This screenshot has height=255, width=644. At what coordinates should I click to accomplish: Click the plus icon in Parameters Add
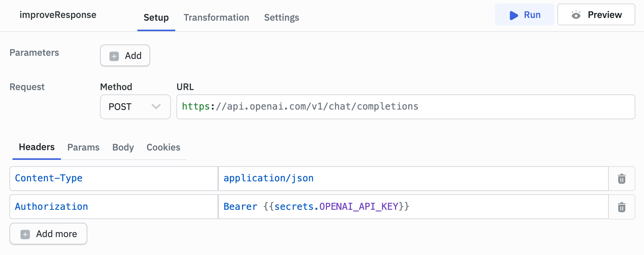point(114,56)
